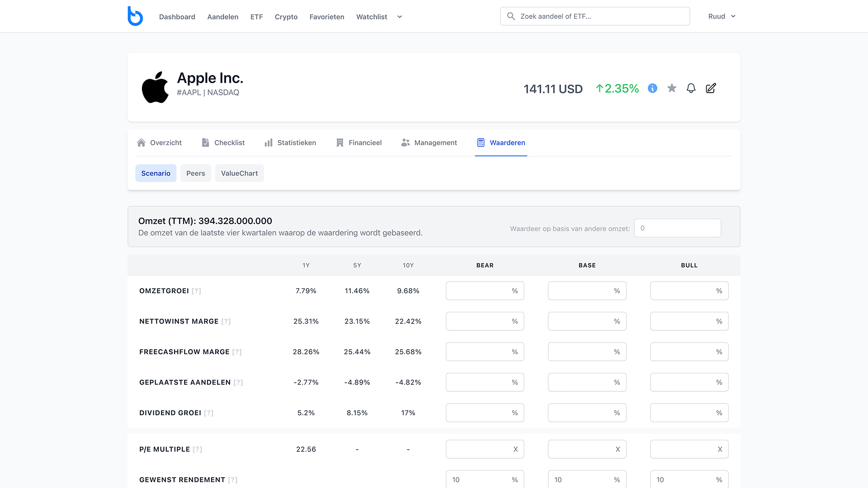Focus the Dividend Groei BULL input

[x=689, y=413]
